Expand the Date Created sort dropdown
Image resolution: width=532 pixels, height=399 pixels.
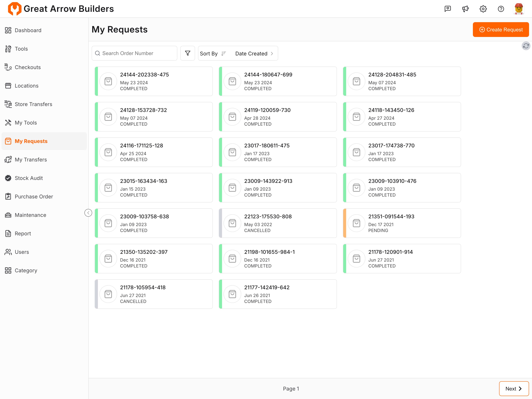click(x=254, y=53)
